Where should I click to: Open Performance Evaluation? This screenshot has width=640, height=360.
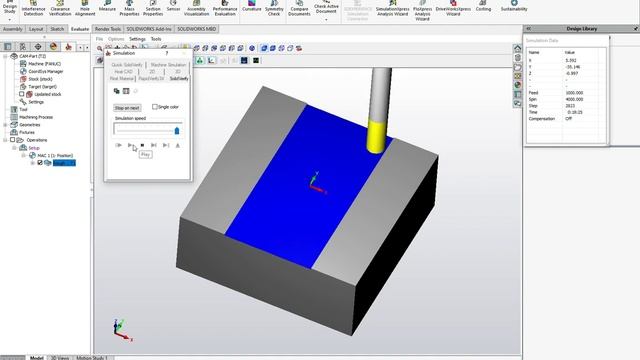[x=225, y=8]
